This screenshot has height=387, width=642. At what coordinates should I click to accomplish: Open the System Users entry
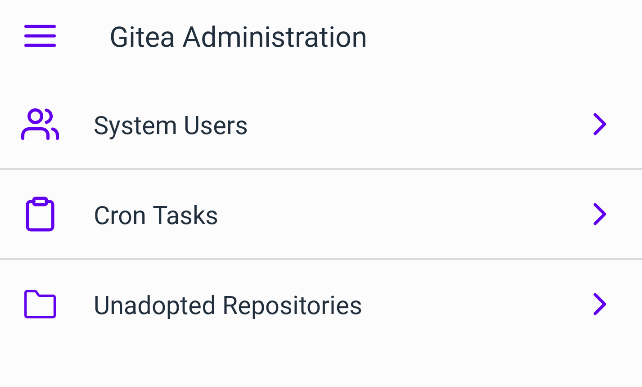click(x=321, y=124)
